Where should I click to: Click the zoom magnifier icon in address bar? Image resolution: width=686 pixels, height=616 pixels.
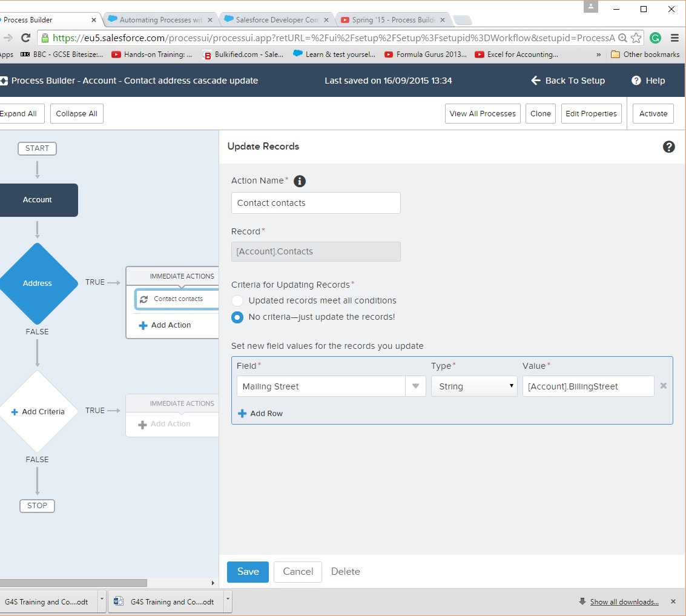[622, 38]
